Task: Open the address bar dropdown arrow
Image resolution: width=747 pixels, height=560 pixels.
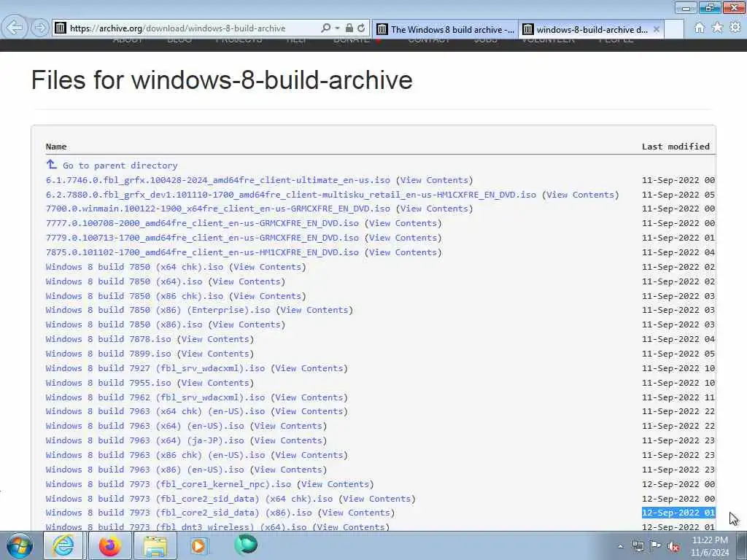Action: (337, 28)
